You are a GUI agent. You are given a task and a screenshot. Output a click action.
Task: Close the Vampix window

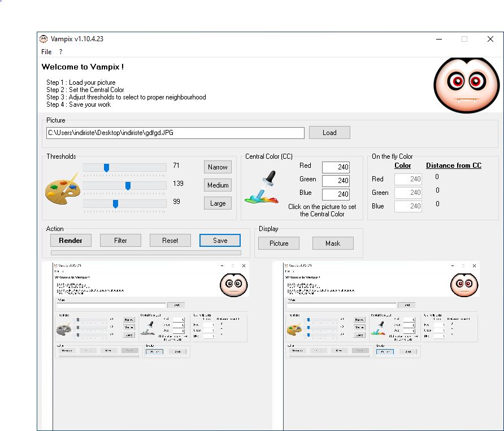490,39
